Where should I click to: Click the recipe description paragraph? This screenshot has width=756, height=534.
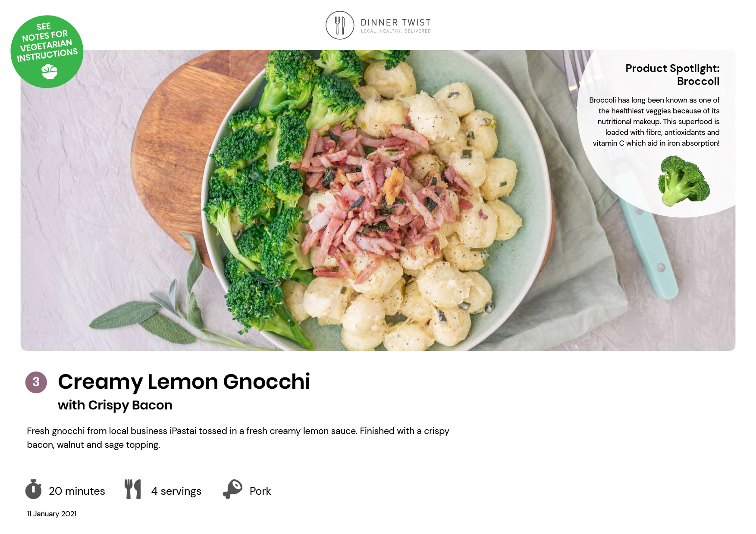pyautogui.click(x=238, y=438)
